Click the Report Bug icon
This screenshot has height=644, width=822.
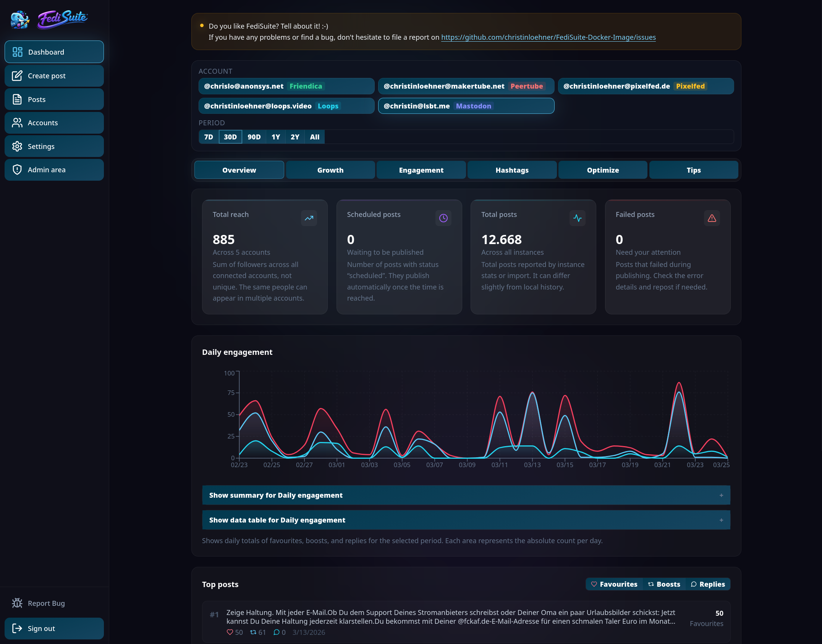tap(17, 603)
